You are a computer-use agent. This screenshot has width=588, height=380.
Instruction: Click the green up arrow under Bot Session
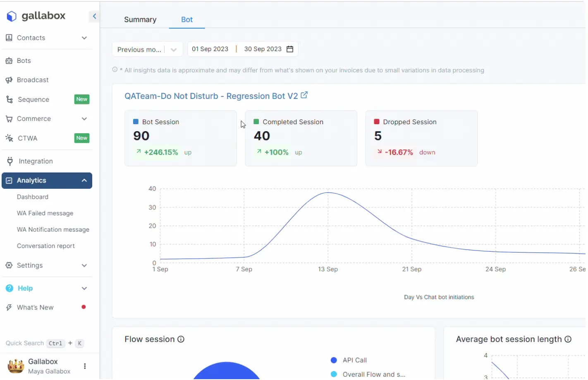coord(139,152)
